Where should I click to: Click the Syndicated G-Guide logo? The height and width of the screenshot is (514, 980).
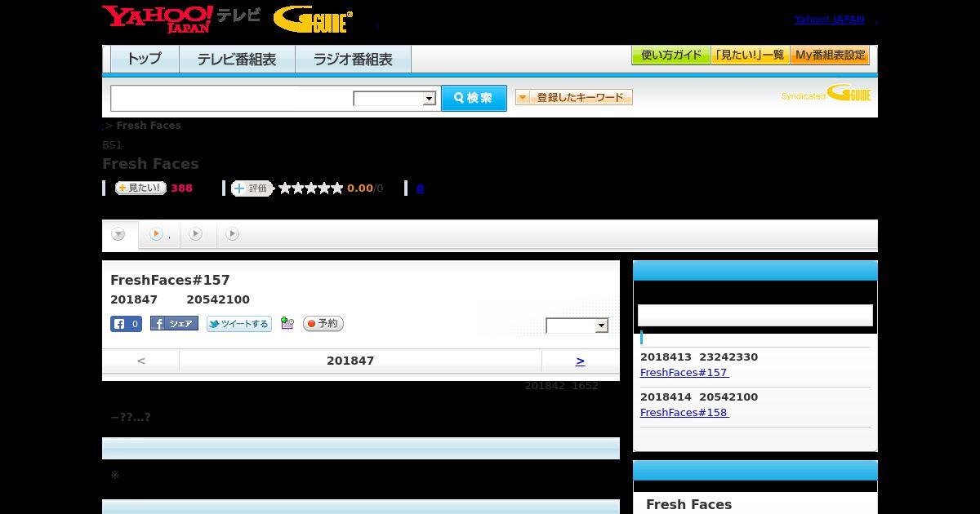tap(826, 94)
